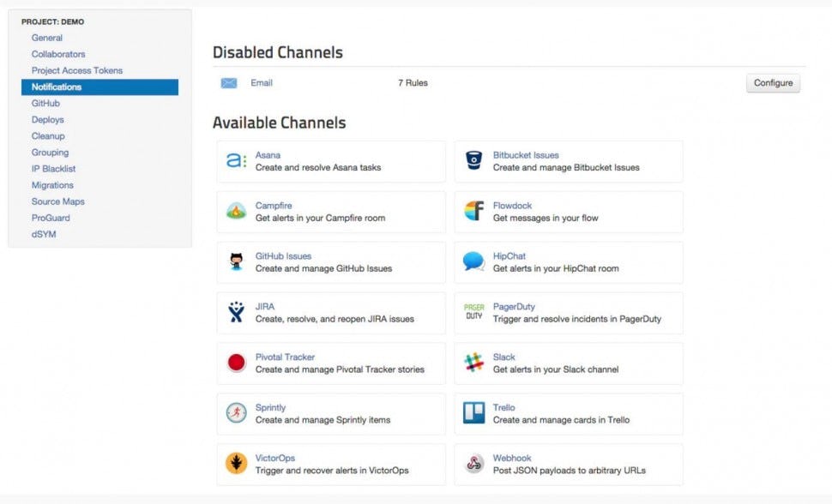
Task: Click the Email envelope icon
Action: tap(229, 83)
